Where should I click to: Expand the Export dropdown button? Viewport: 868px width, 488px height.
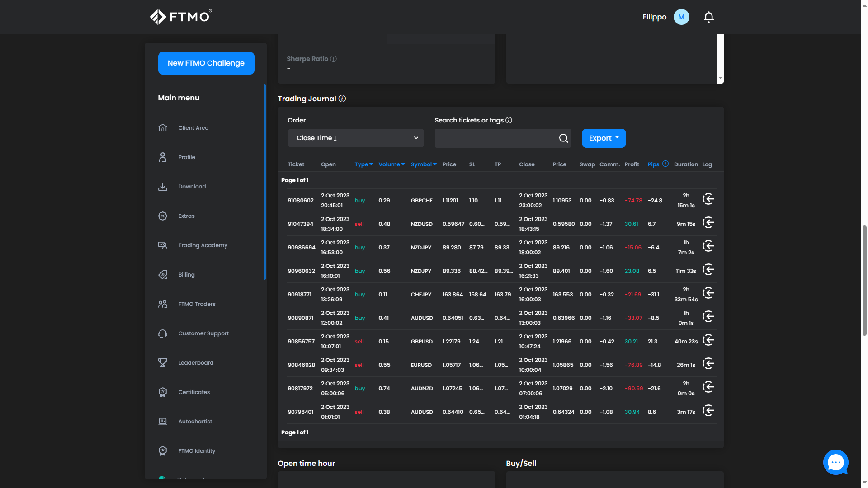pyautogui.click(x=604, y=138)
